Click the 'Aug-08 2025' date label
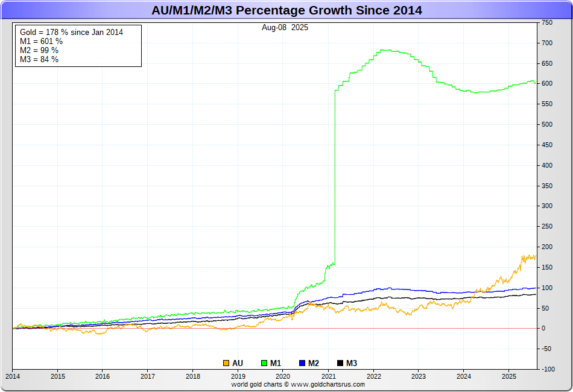This screenshot has width=573, height=392. pyautogui.click(x=285, y=27)
